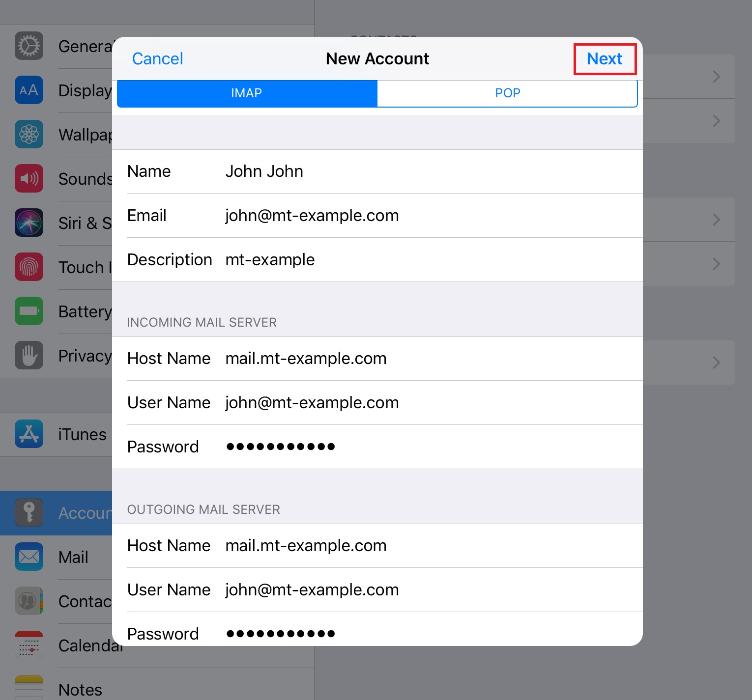Edit incoming server User Name field
This screenshot has height=700, width=752.
point(377,403)
